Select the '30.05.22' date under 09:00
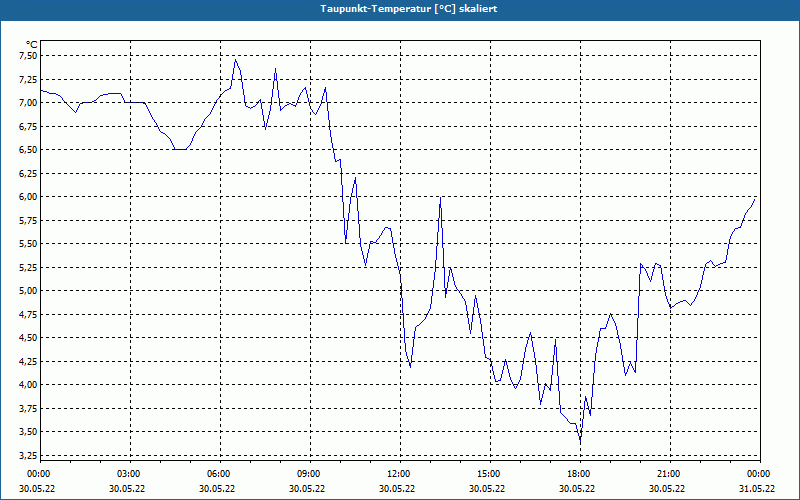This screenshot has height=500, width=800. 307,488
